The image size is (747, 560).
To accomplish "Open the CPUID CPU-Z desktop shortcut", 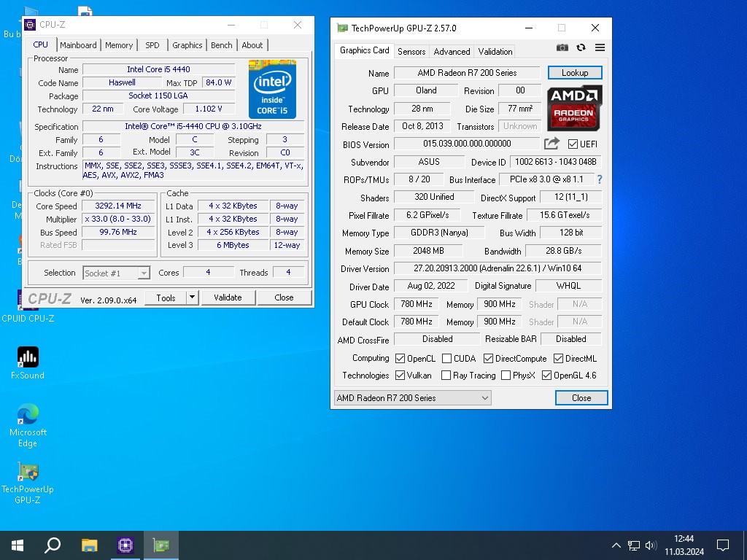I will tap(28, 307).
